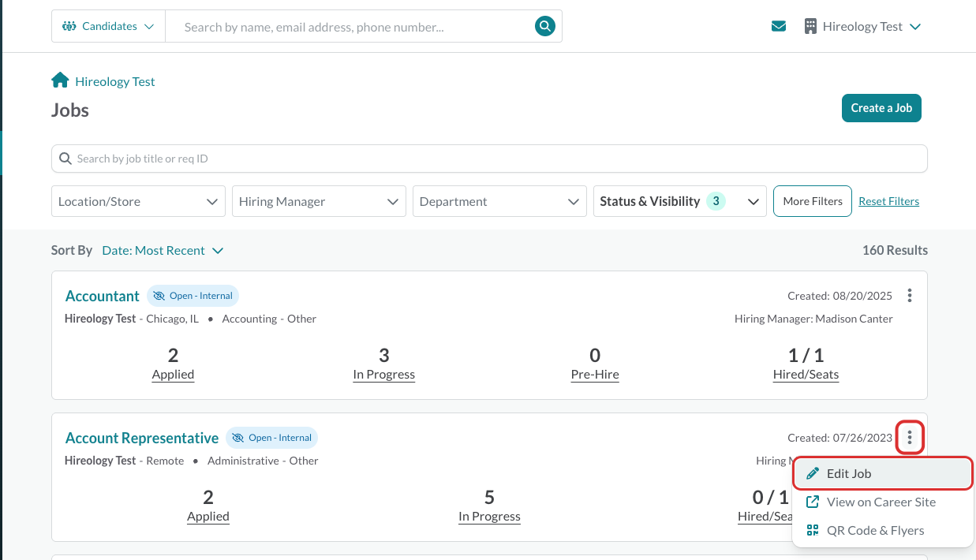Select Edit Job from the menu

click(x=883, y=473)
